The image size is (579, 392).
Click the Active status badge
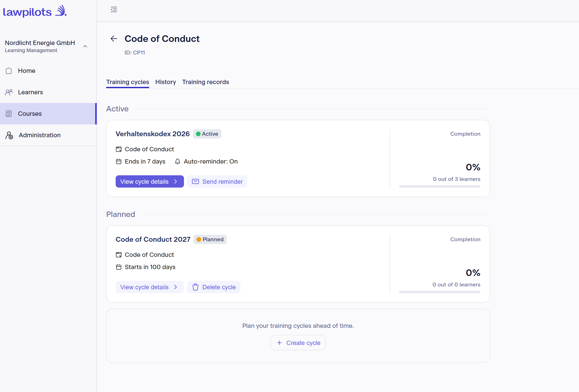(207, 134)
